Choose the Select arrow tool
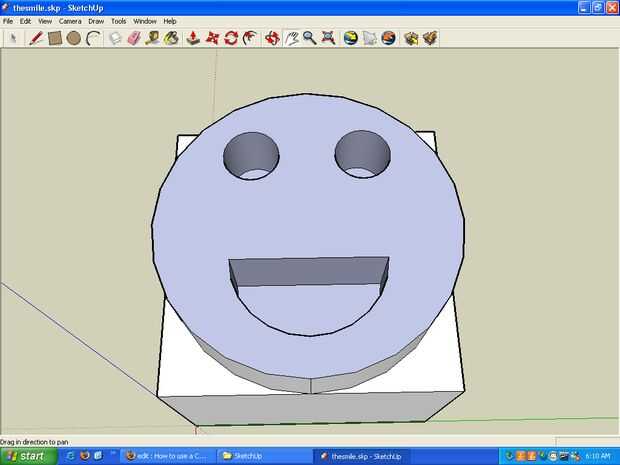Viewport: 620px width, 465px height. click(13, 38)
